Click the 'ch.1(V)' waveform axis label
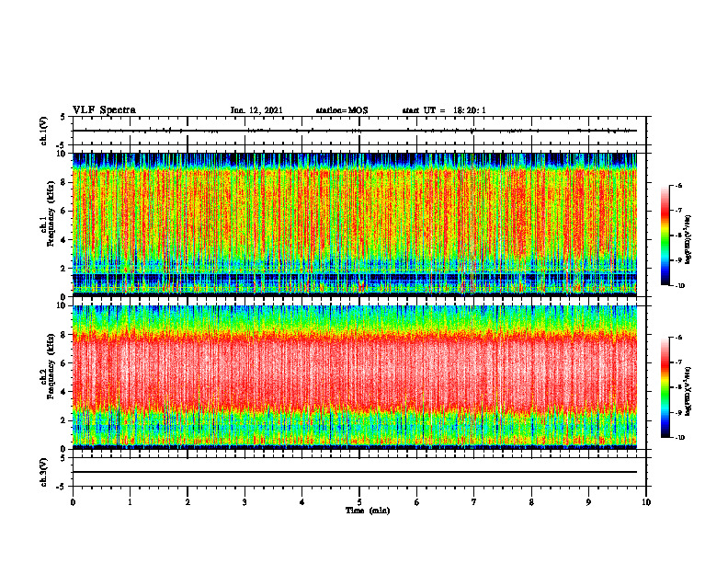Image resolution: width=728 pixels, height=563 pixels. click(x=44, y=131)
